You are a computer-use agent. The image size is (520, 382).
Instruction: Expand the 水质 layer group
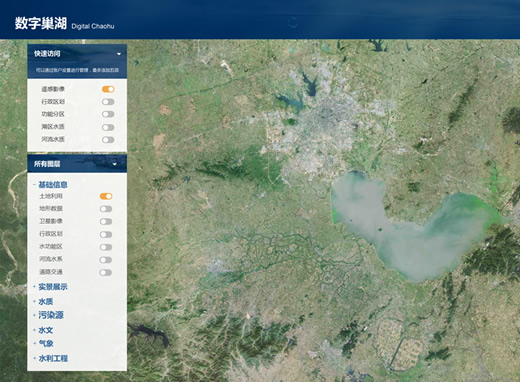43,302
